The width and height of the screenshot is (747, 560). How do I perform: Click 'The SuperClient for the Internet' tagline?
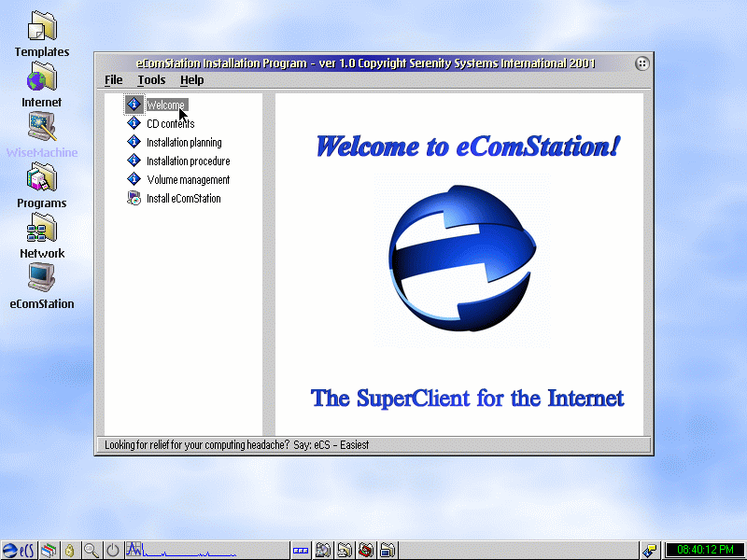click(468, 399)
